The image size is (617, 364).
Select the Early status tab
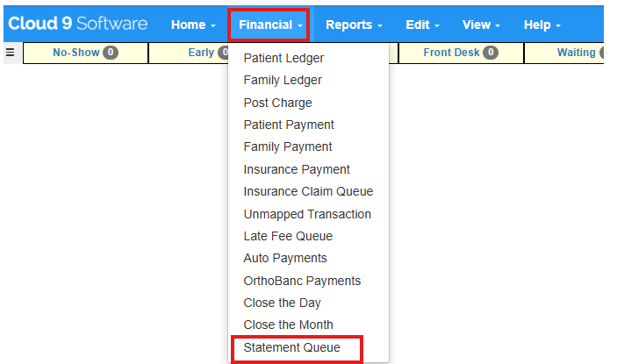click(x=189, y=53)
